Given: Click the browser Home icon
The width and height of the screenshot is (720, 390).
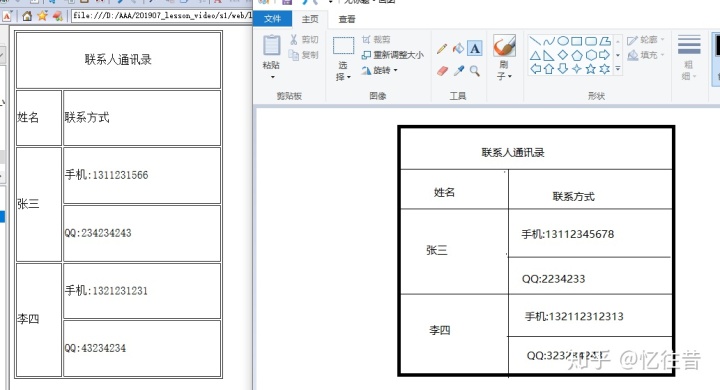Looking at the screenshot, I should click(x=27, y=16).
